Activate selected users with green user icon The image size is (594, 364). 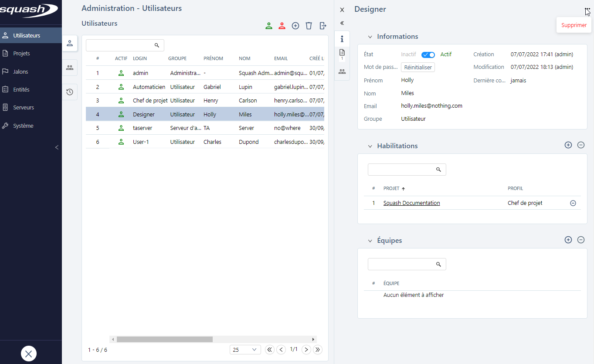pos(269,26)
